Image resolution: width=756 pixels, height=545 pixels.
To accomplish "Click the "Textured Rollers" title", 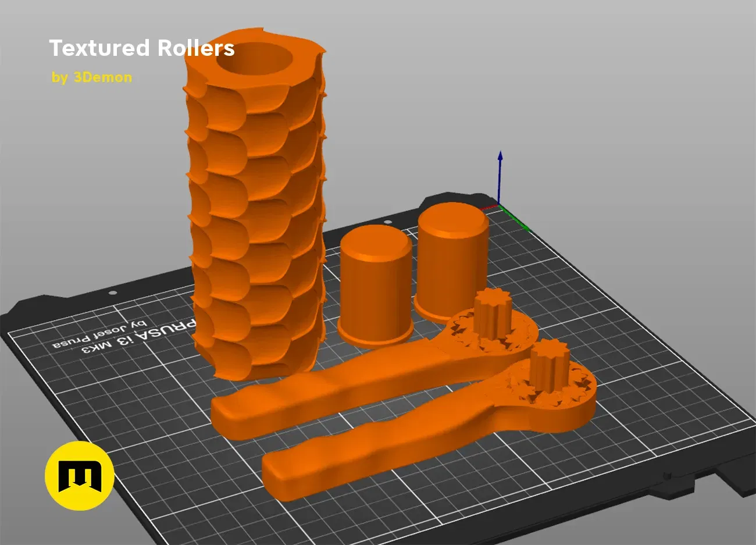I will (142, 48).
